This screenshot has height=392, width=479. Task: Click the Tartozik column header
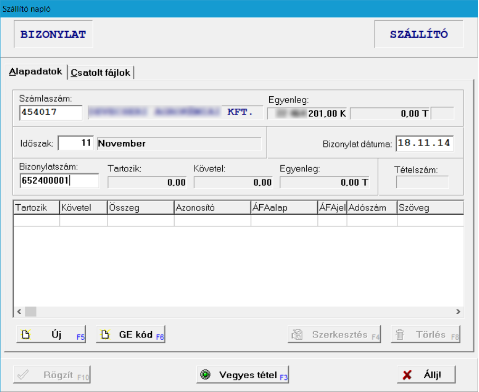(36, 208)
